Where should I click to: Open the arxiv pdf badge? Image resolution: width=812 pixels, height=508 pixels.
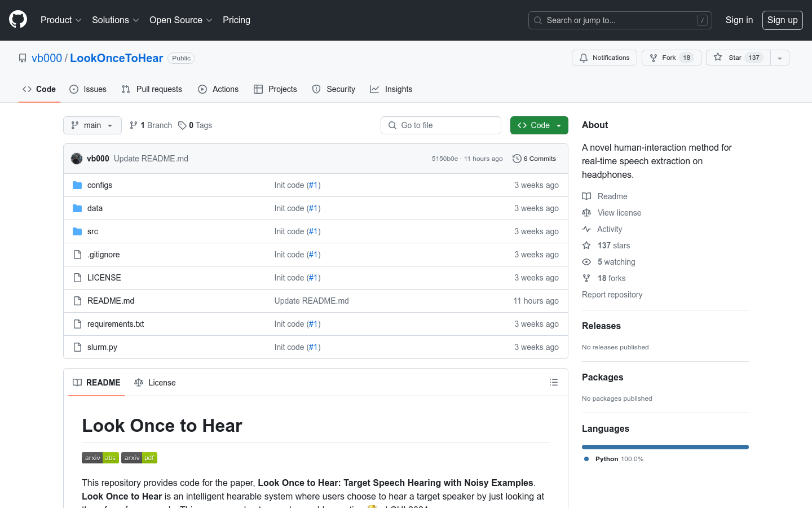139,458
